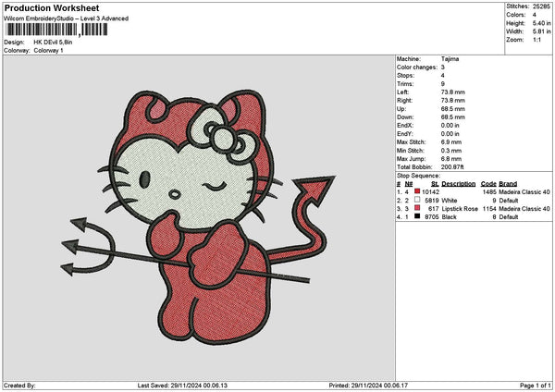Screen dimensions: 555x392
Task: Select the 'White' description in stop 2
Action: [450, 201]
